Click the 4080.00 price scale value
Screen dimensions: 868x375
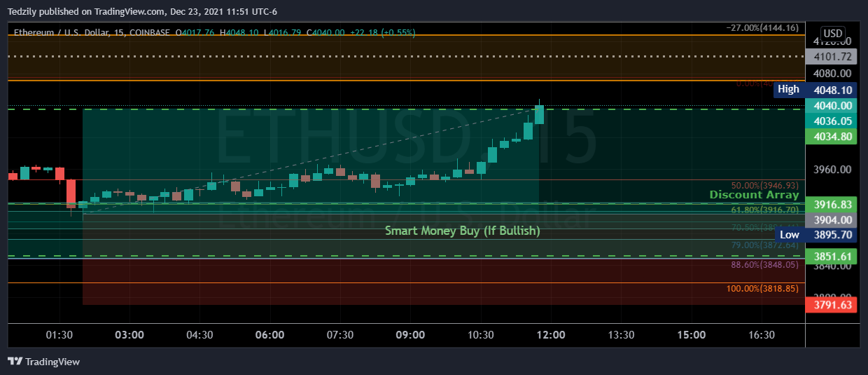pyautogui.click(x=833, y=74)
